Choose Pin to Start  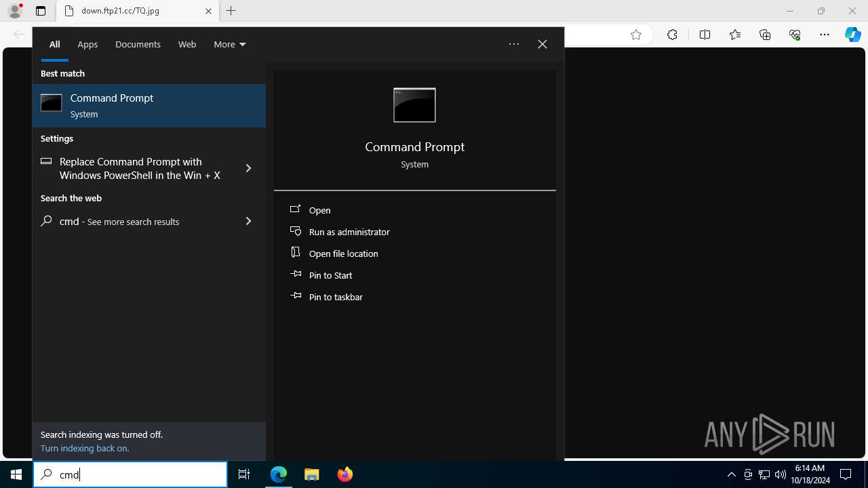414,275
